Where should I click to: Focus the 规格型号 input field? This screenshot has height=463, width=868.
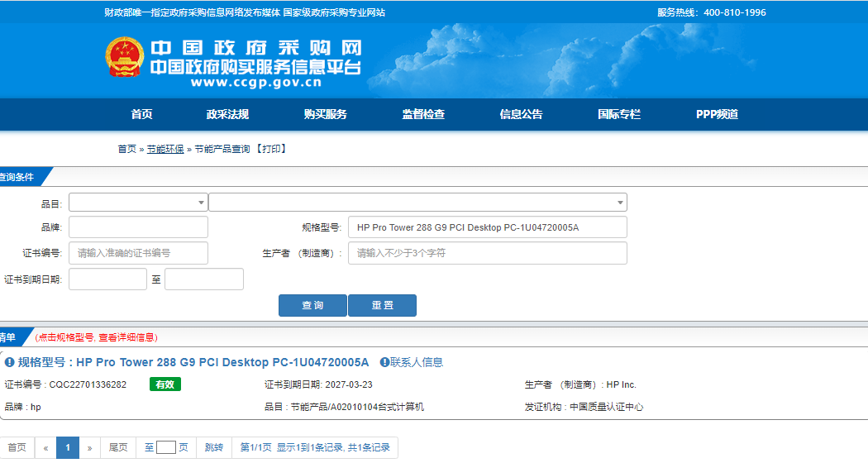tap(488, 227)
